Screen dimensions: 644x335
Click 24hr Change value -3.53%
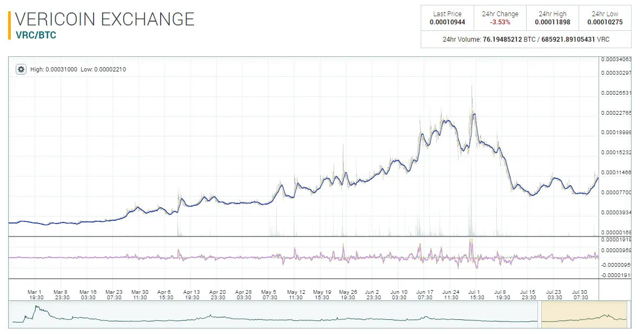click(500, 22)
